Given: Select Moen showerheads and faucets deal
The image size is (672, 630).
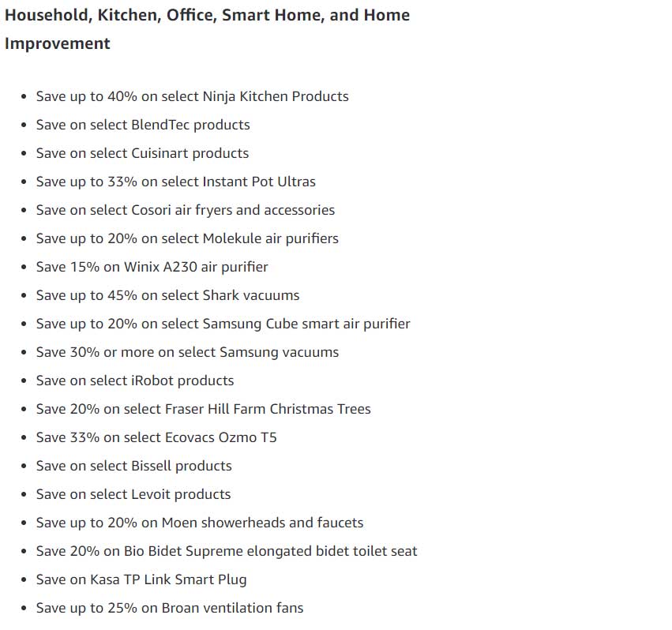Looking at the screenshot, I should point(200,523).
